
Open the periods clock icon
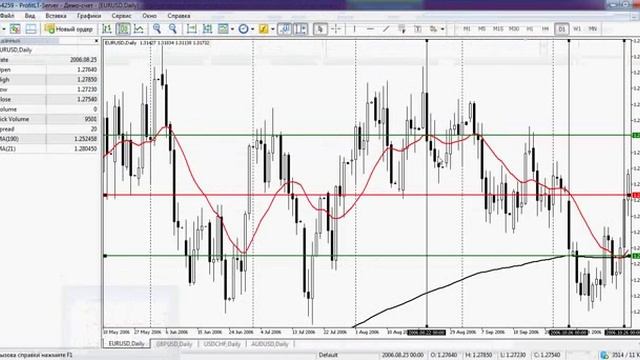click(243, 29)
